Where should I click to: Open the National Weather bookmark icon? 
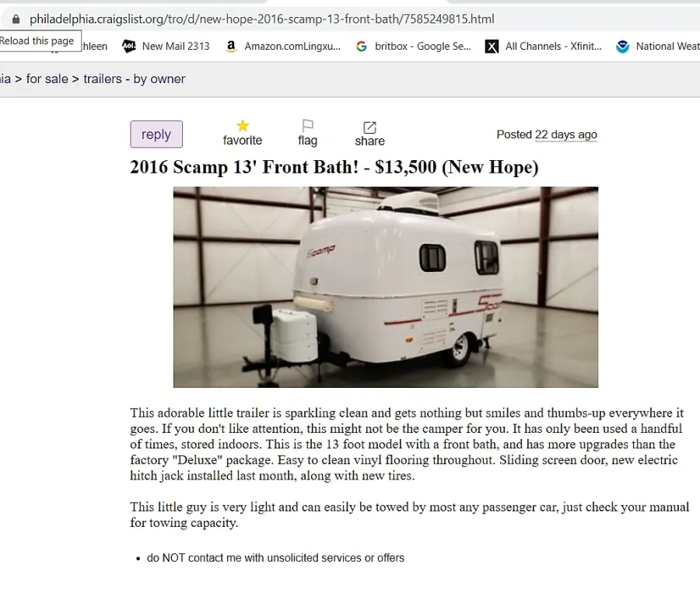(622, 46)
